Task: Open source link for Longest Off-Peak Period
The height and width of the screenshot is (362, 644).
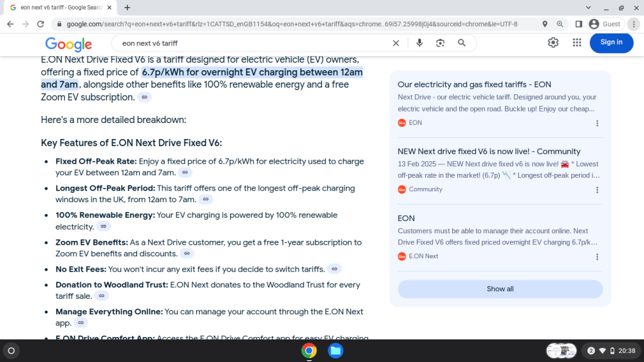Action: coord(206,199)
